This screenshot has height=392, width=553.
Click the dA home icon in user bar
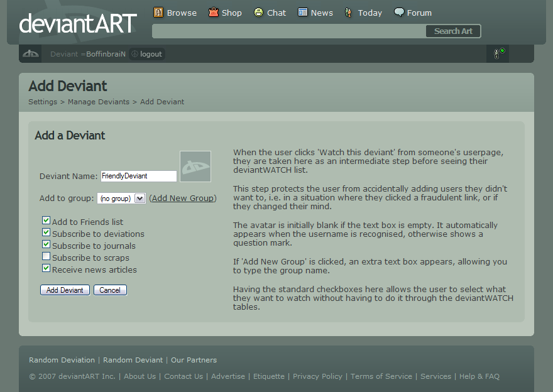pos(31,54)
